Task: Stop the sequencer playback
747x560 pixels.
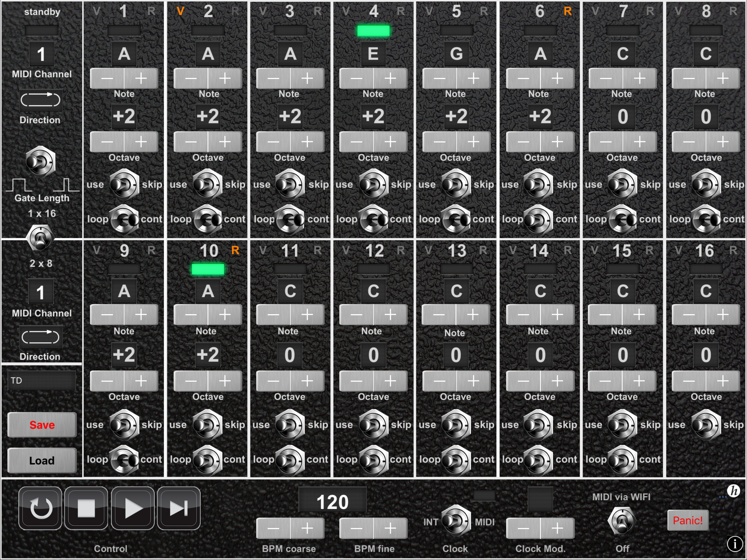Action: coord(86,508)
